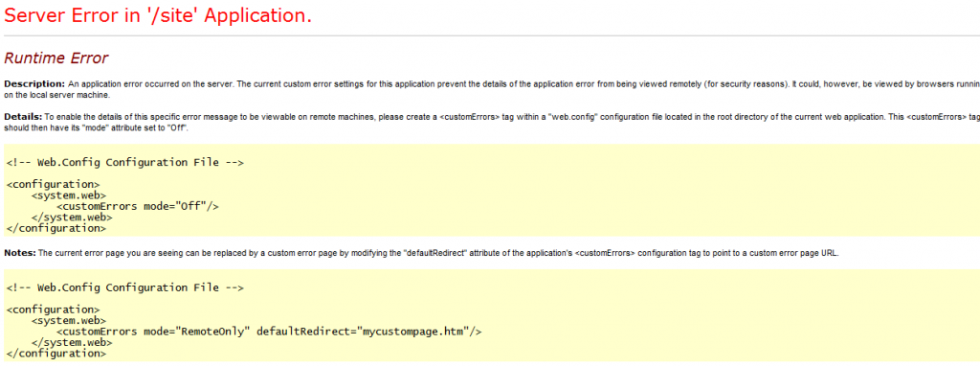Screen dimensions: 980x367
Task: Click the horizontal rule beneath the Server Error heading
Action: tap(490, 35)
